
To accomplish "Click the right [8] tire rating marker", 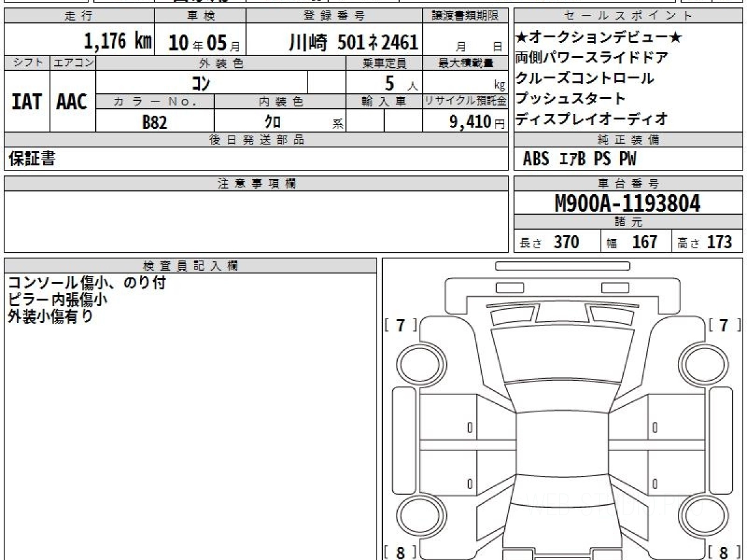I will pos(723,551).
